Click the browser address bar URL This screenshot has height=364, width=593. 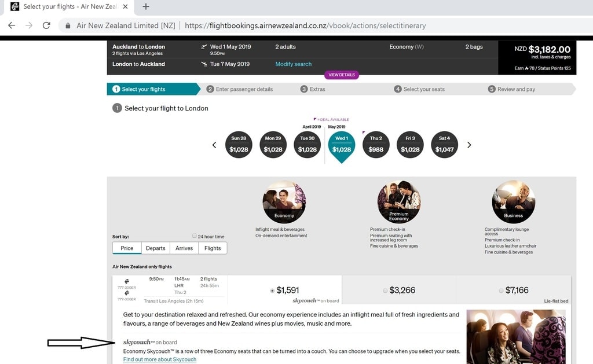click(x=305, y=25)
